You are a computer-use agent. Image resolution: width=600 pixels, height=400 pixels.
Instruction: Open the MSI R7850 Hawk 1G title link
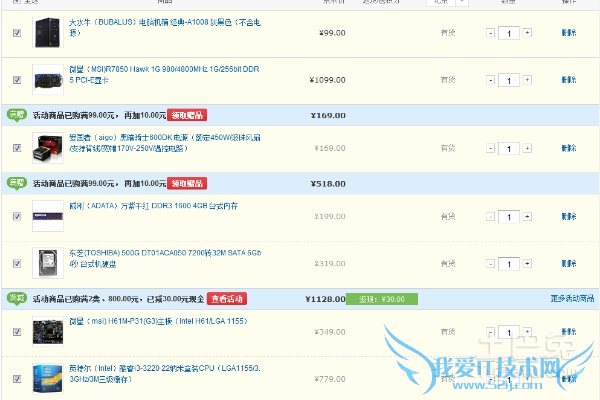click(x=164, y=75)
